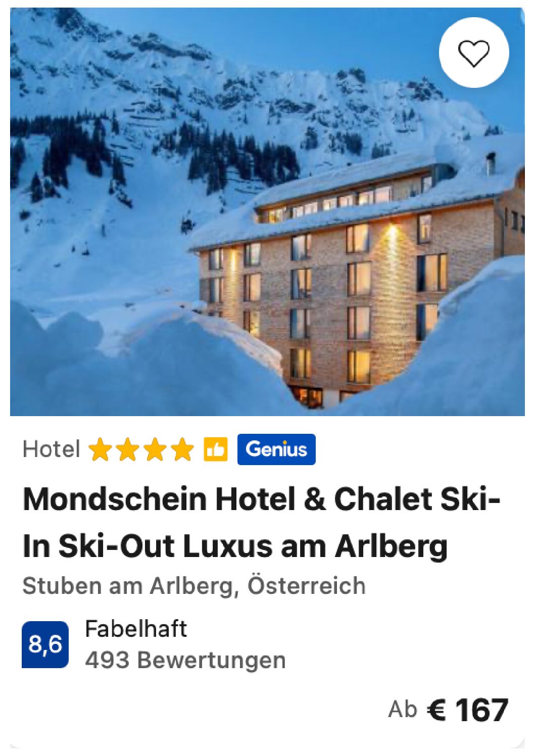The width and height of the screenshot is (535, 756).
Task: Open the 493 Bewertungen reviews
Action: point(185,660)
